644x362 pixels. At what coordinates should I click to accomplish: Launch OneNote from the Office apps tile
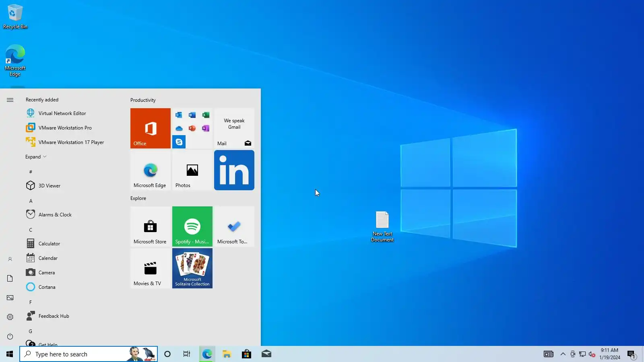click(206, 128)
